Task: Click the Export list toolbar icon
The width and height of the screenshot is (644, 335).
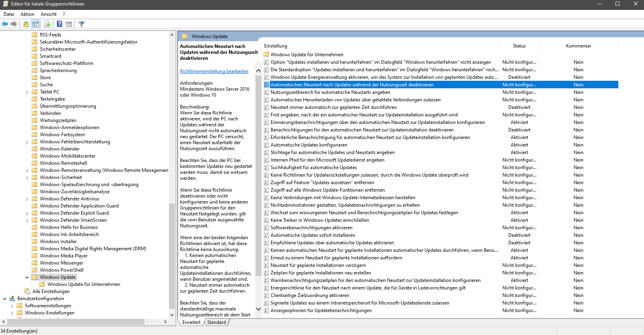Action: pyautogui.click(x=47, y=24)
